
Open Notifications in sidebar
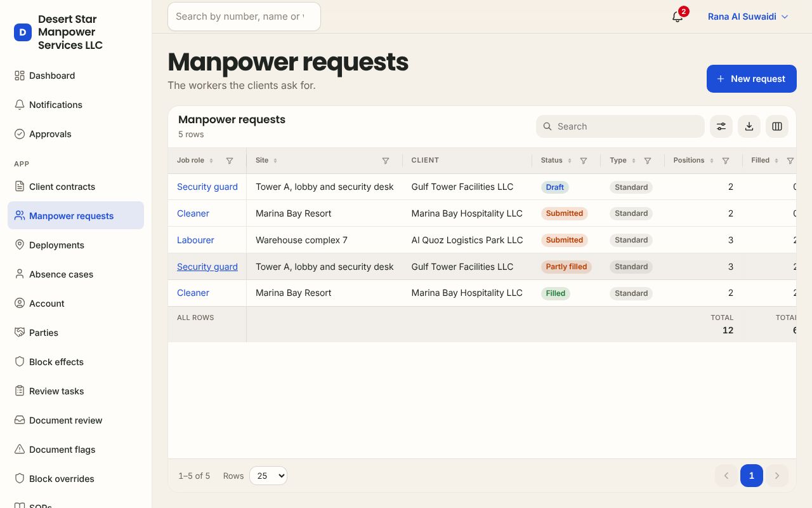coord(75,105)
